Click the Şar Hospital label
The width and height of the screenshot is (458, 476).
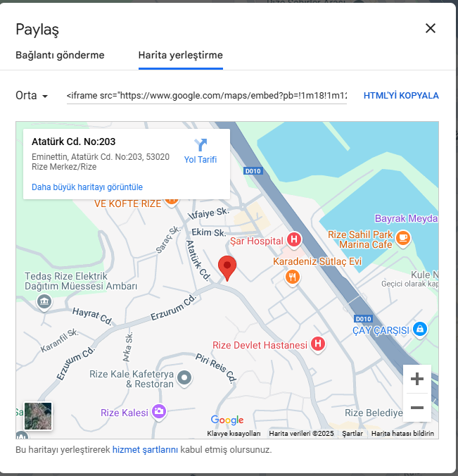click(256, 241)
